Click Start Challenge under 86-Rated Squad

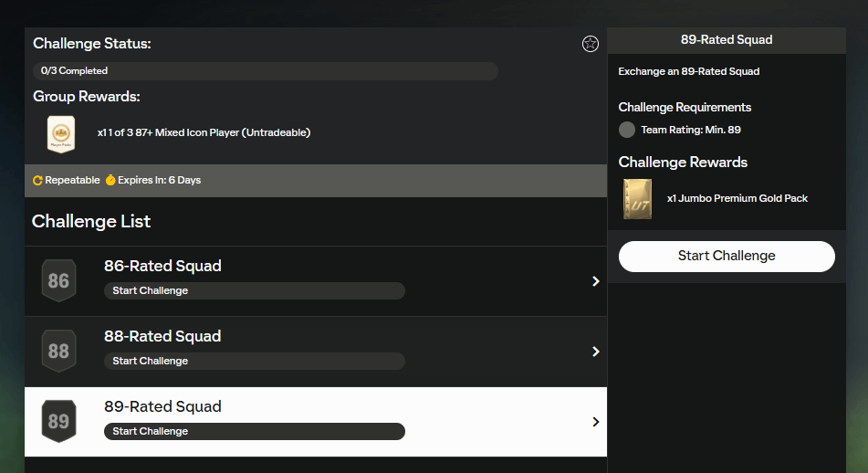pos(255,290)
